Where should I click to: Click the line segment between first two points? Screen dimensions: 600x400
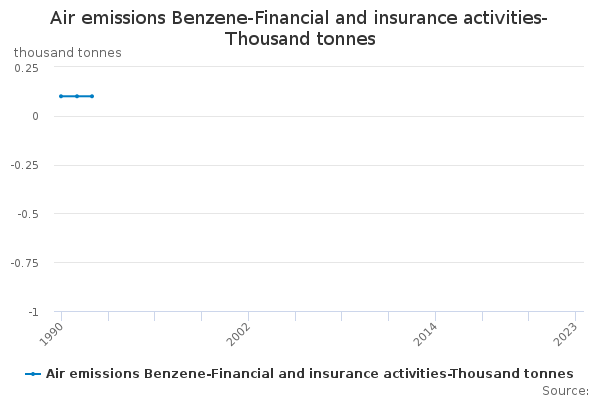point(69,96)
